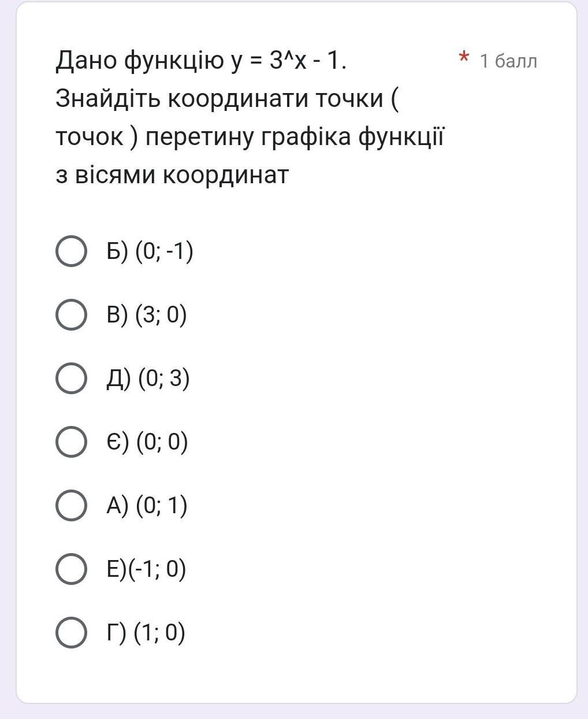Choose radio button for Д) (0; 3)
Viewport: 588px width, 719px height.
coord(71,379)
